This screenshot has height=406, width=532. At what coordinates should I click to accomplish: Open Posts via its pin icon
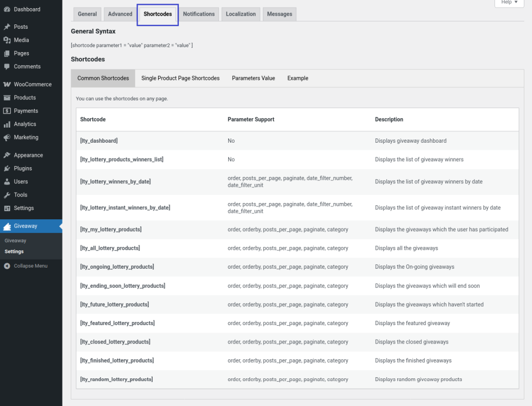[x=7, y=27]
